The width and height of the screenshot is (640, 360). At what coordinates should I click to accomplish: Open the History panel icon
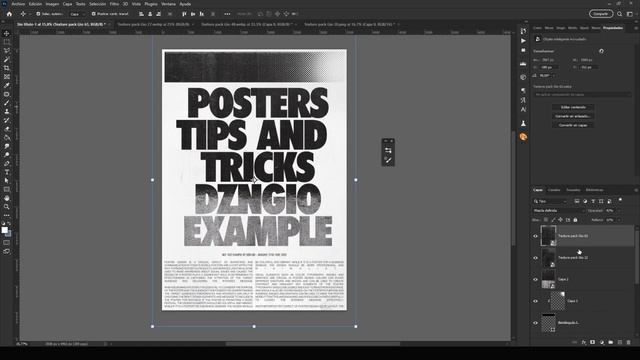pos(523,31)
